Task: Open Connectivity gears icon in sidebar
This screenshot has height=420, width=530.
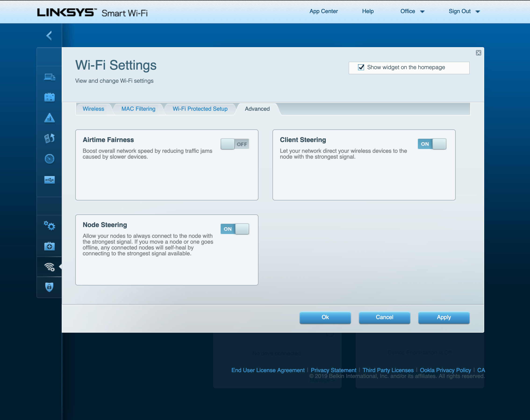Action: click(49, 226)
